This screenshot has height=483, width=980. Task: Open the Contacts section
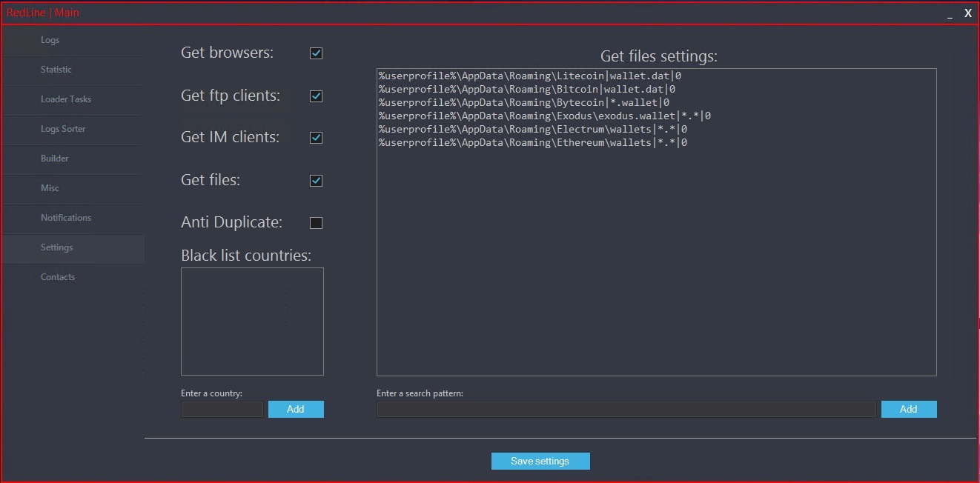[73, 277]
